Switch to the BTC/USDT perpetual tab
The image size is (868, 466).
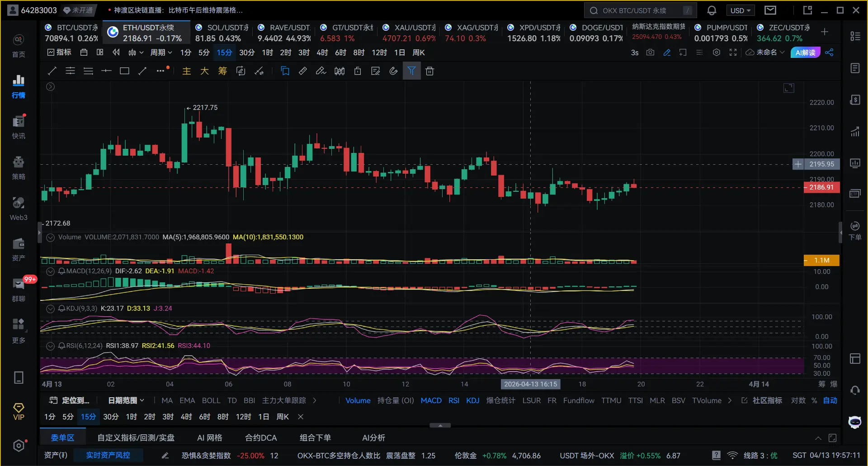pyautogui.click(x=71, y=33)
